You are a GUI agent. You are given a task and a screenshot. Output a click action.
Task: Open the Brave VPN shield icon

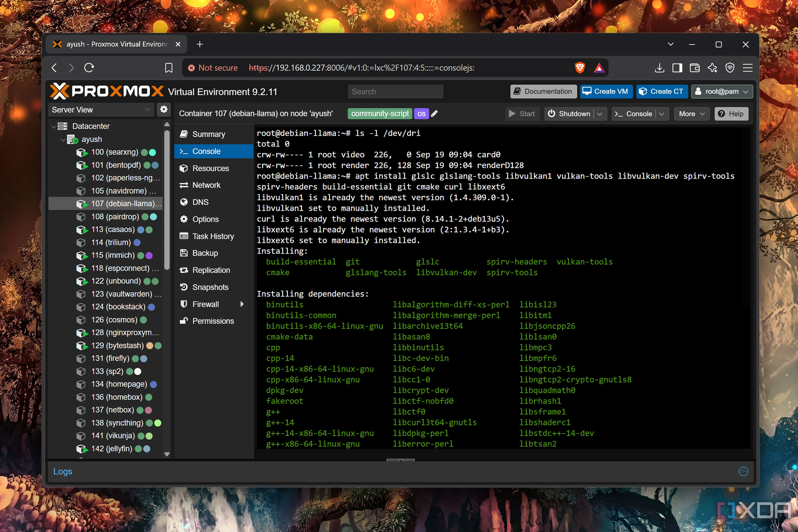click(730, 68)
